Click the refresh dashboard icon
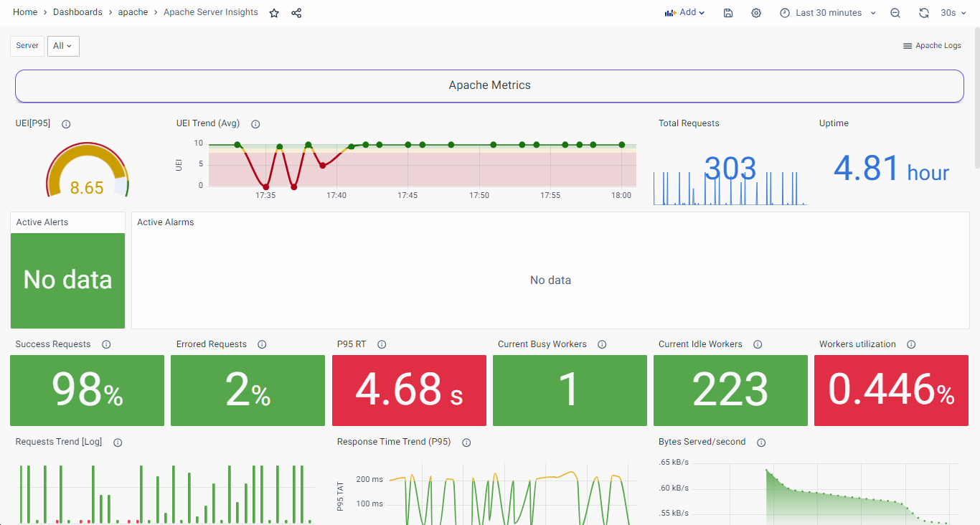Image resolution: width=980 pixels, height=525 pixels. (924, 13)
